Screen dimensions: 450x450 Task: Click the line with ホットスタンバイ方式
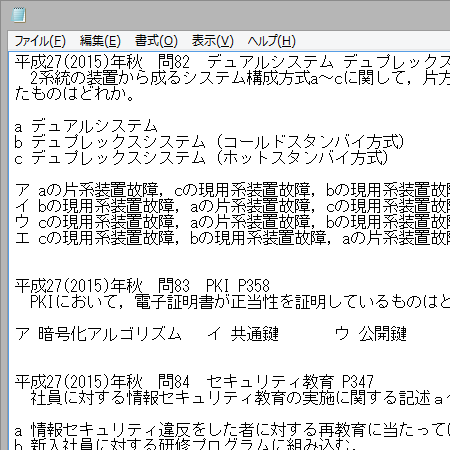pyautogui.click(x=201, y=158)
